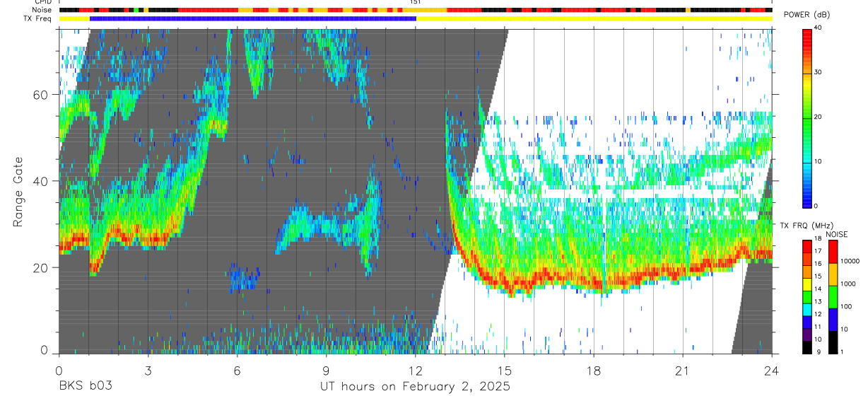The height and width of the screenshot is (401, 868).
Task: Click the BKS b03 radar beam label
Action: point(85,386)
